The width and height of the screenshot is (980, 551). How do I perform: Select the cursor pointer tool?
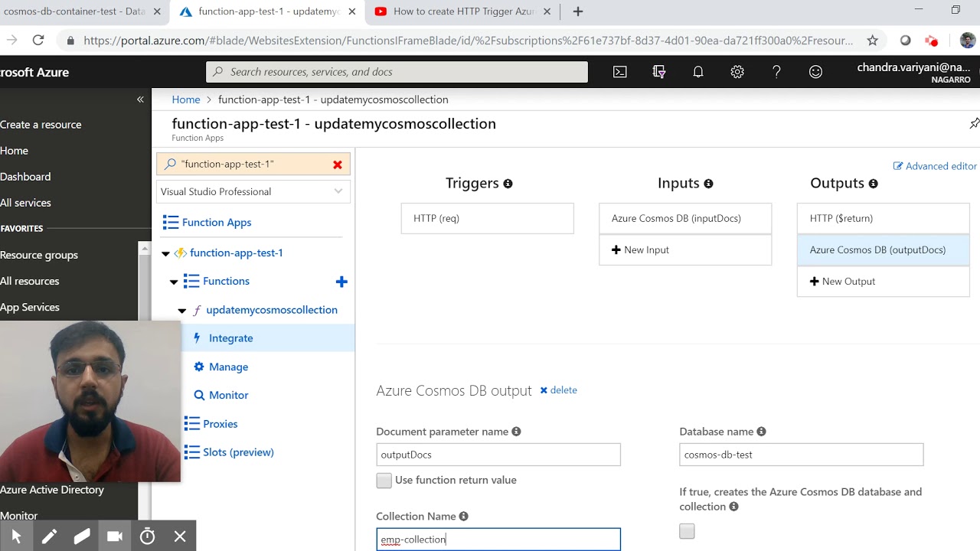pos(16,536)
